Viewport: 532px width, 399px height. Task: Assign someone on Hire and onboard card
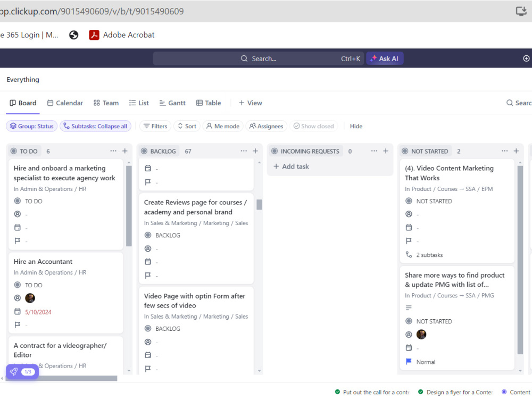pos(18,214)
